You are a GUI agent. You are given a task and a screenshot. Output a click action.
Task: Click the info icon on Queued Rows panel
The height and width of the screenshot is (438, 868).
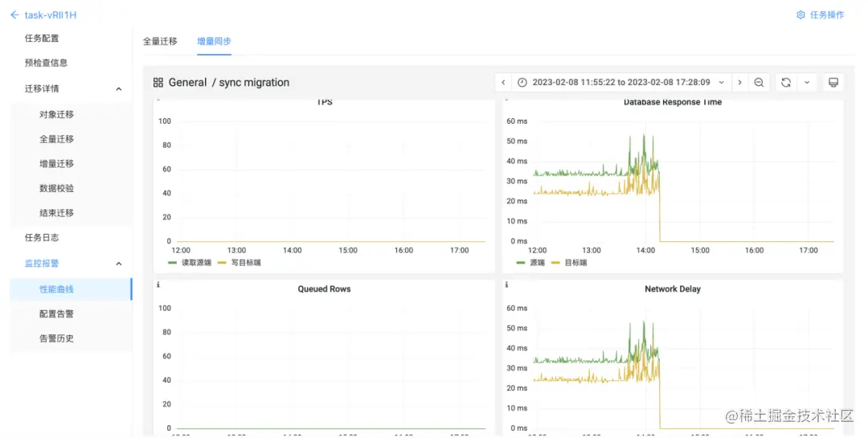pyautogui.click(x=158, y=284)
